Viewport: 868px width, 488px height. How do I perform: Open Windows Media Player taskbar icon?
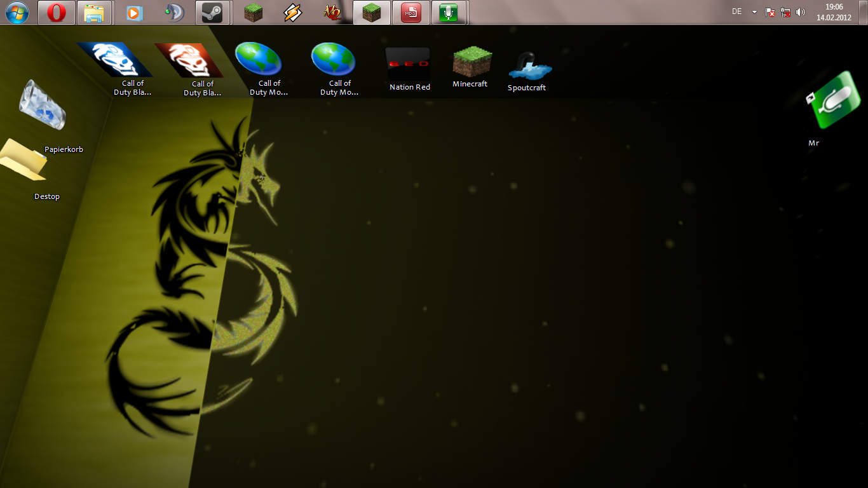click(133, 12)
